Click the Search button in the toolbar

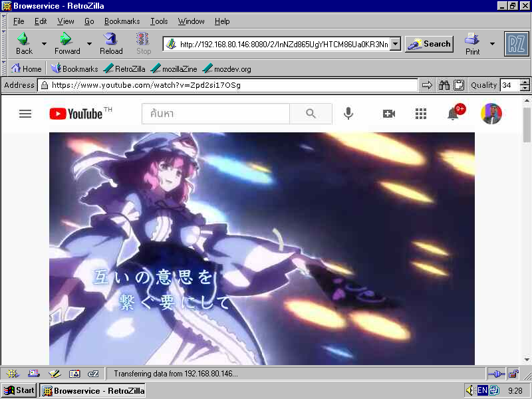click(x=429, y=43)
